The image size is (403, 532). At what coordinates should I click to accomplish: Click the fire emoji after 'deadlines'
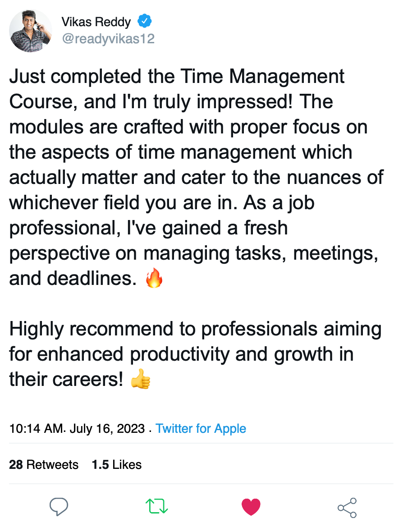coord(154,279)
